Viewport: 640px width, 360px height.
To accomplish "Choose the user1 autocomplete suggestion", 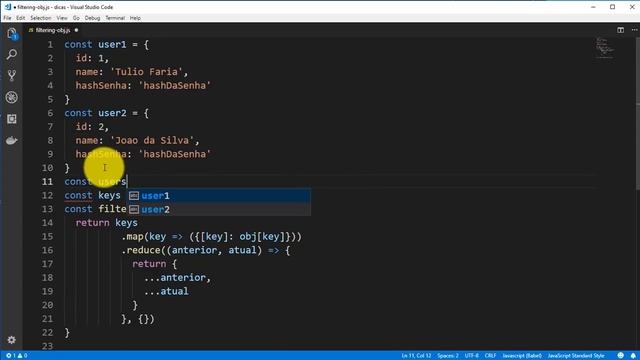I will (x=219, y=196).
